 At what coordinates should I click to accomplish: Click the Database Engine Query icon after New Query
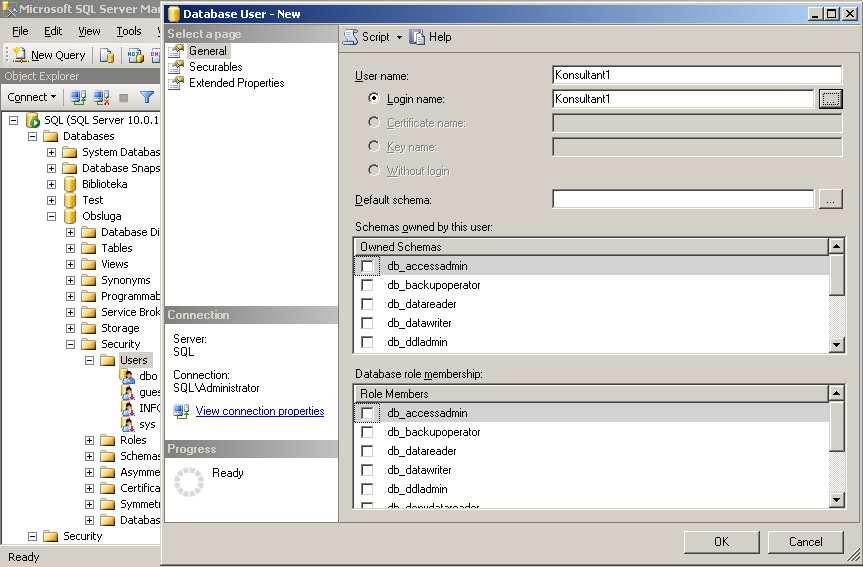coord(107,55)
